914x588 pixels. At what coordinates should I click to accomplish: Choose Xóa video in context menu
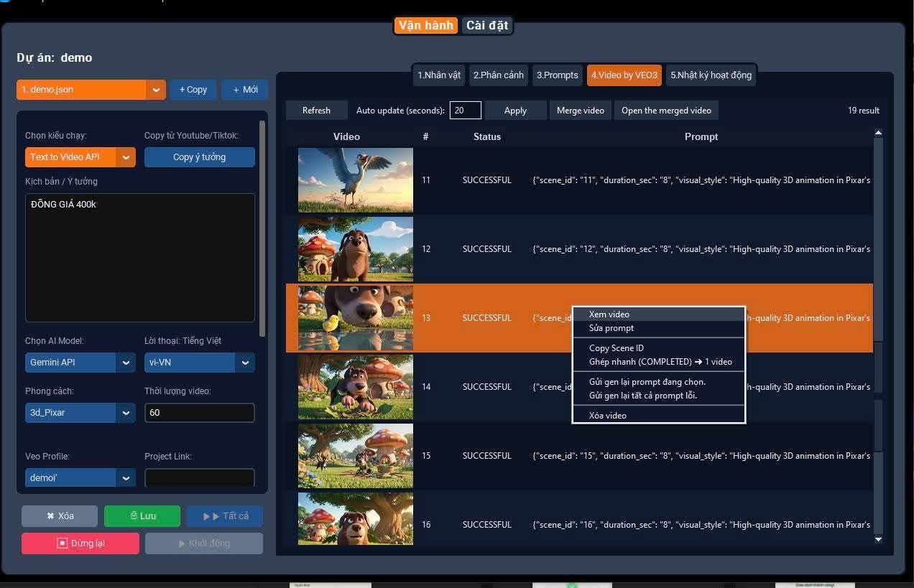(x=608, y=416)
